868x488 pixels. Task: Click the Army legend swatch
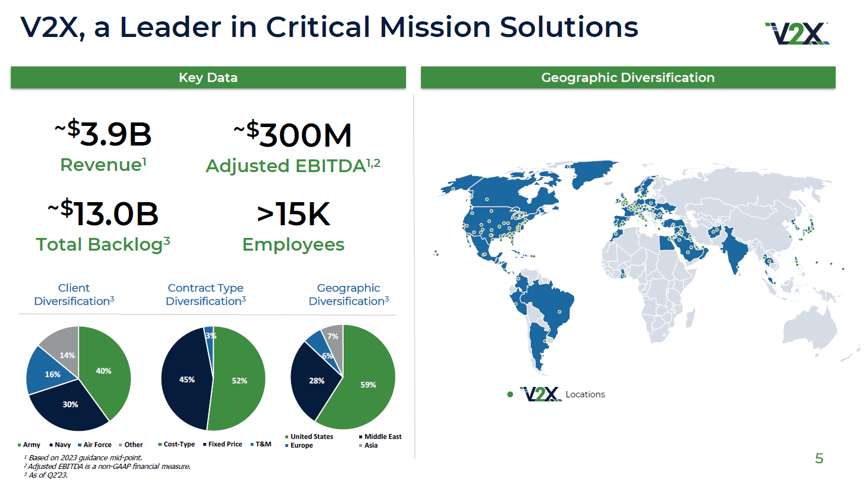point(20,445)
